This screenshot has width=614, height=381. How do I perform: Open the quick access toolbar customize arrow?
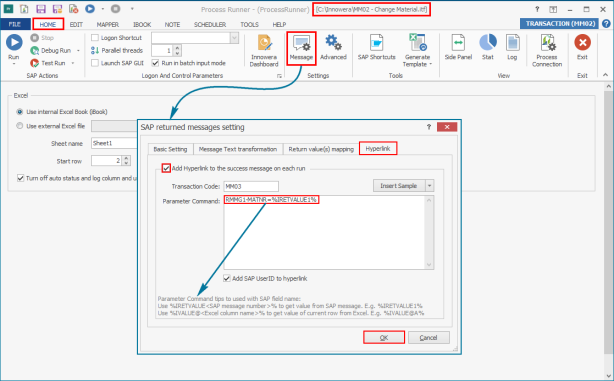[x=132, y=9]
